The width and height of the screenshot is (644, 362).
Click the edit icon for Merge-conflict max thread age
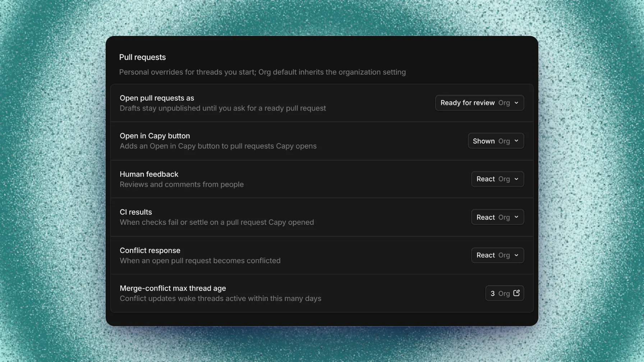[516, 293]
